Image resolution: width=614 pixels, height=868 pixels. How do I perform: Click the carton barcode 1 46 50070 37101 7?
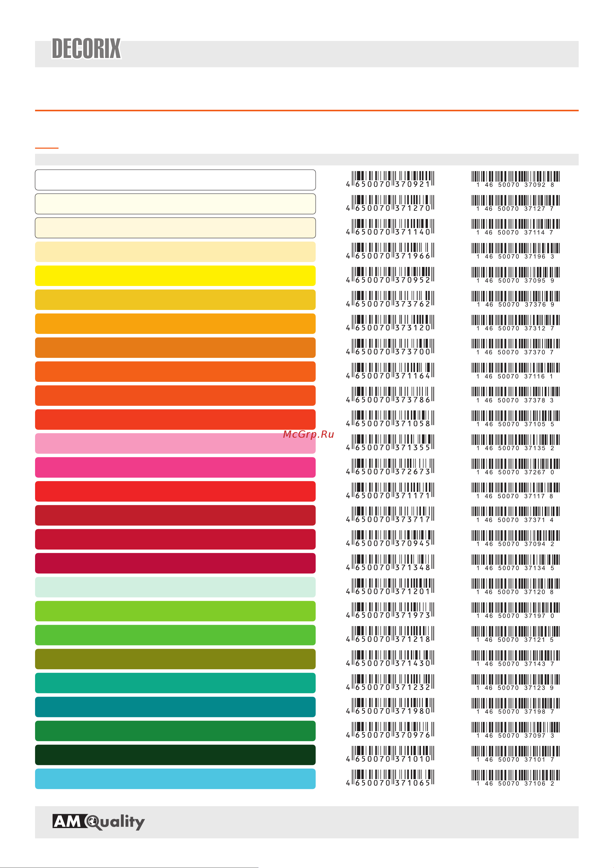[x=515, y=755]
